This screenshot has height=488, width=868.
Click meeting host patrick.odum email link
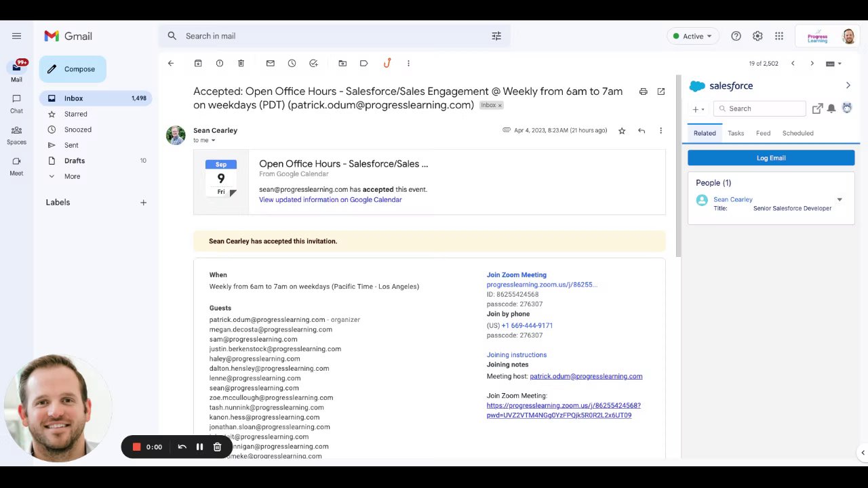pyautogui.click(x=586, y=376)
